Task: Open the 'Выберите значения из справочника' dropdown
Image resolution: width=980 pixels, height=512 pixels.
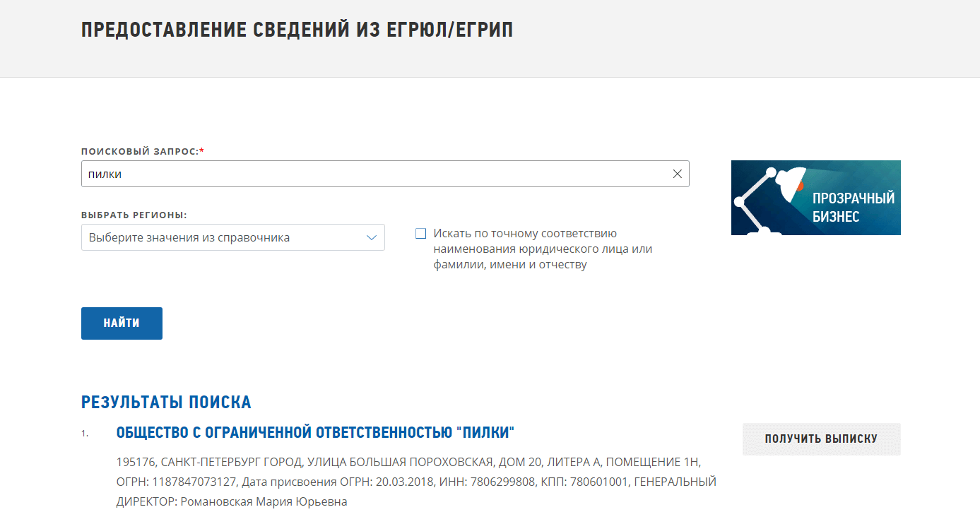Action: [x=233, y=237]
